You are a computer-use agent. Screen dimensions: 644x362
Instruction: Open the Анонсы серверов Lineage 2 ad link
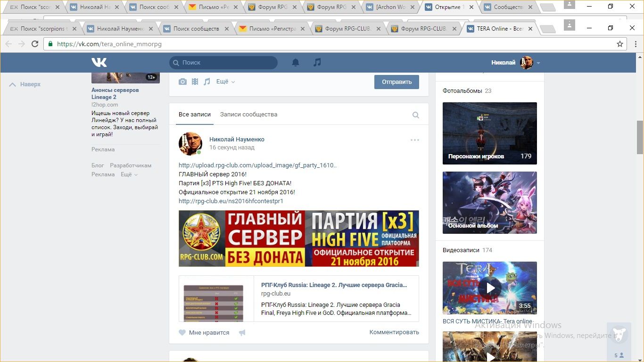[x=115, y=93]
